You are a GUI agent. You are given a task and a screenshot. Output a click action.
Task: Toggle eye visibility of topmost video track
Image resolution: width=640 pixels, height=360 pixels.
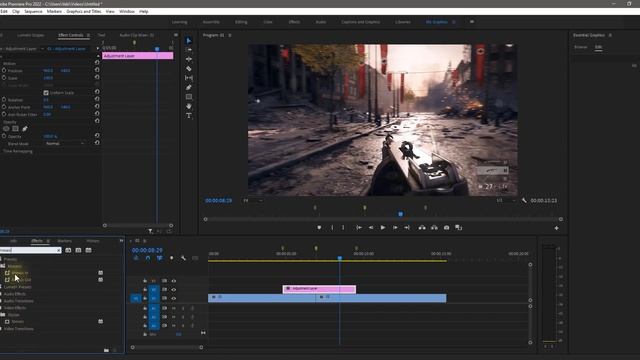pyautogui.click(x=174, y=281)
